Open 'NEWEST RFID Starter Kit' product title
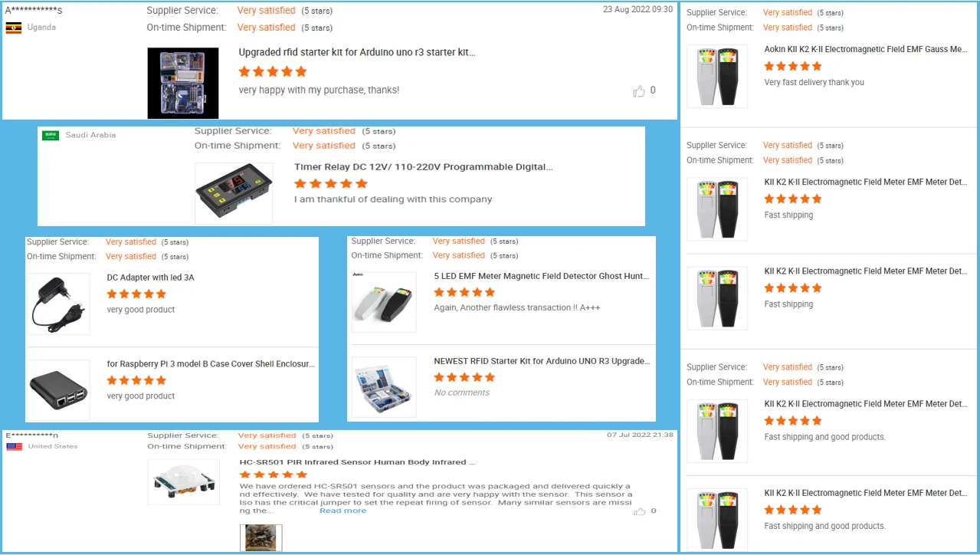Screen dimensions: 980x555 point(541,361)
